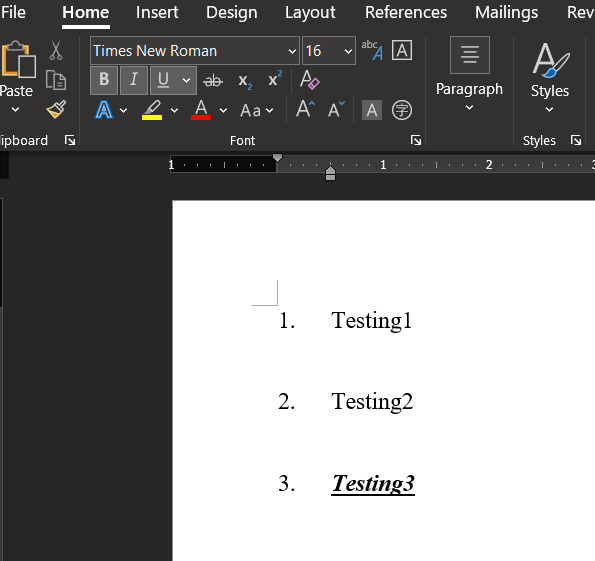Click the Superscript button
Image resolution: width=595 pixels, height=561 pixels.
tap(275, 79)
